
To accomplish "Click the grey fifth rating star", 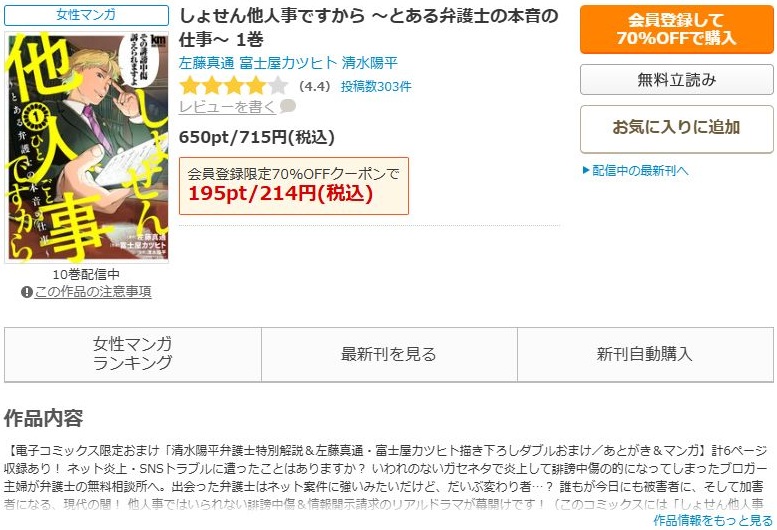I will click(278, 86).
